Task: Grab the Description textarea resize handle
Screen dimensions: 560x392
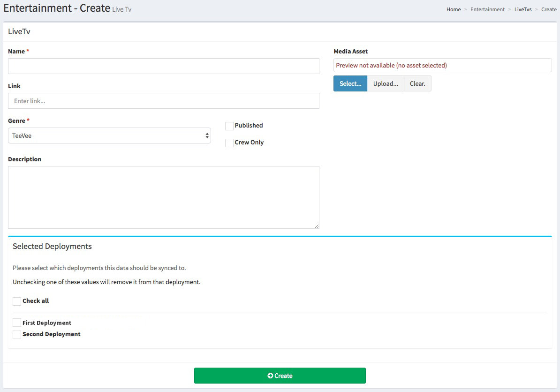Action: [317, 226]
